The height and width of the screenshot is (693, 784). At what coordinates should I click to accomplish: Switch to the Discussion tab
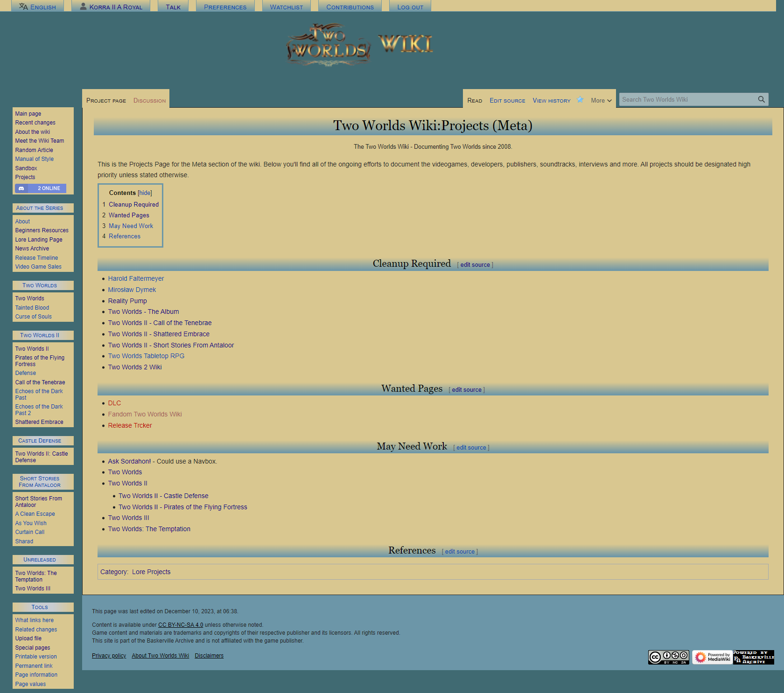point(149,101)
